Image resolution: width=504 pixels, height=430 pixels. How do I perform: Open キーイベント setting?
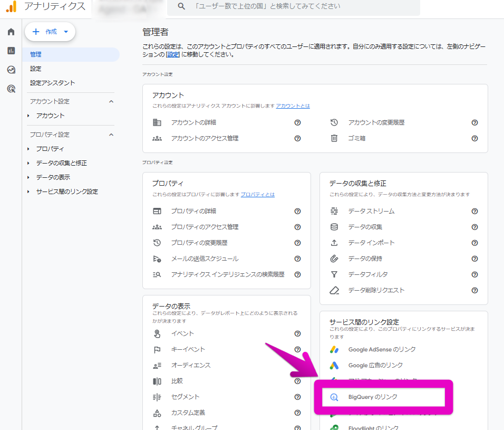tap(188, 349)
